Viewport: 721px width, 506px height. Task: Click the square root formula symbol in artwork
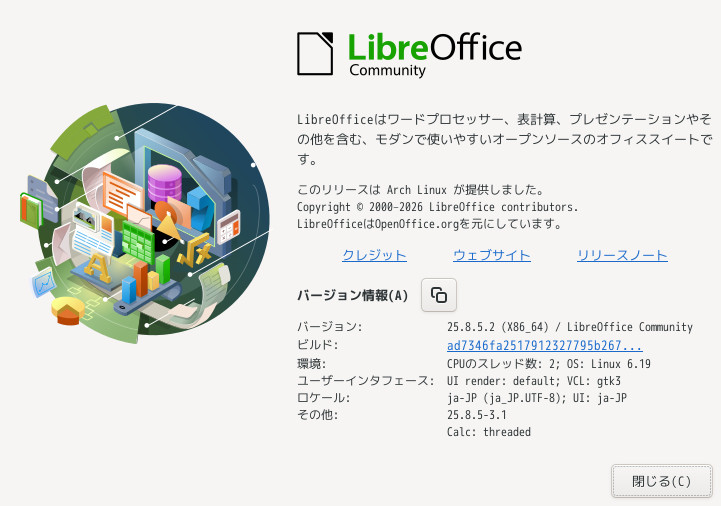195,251
